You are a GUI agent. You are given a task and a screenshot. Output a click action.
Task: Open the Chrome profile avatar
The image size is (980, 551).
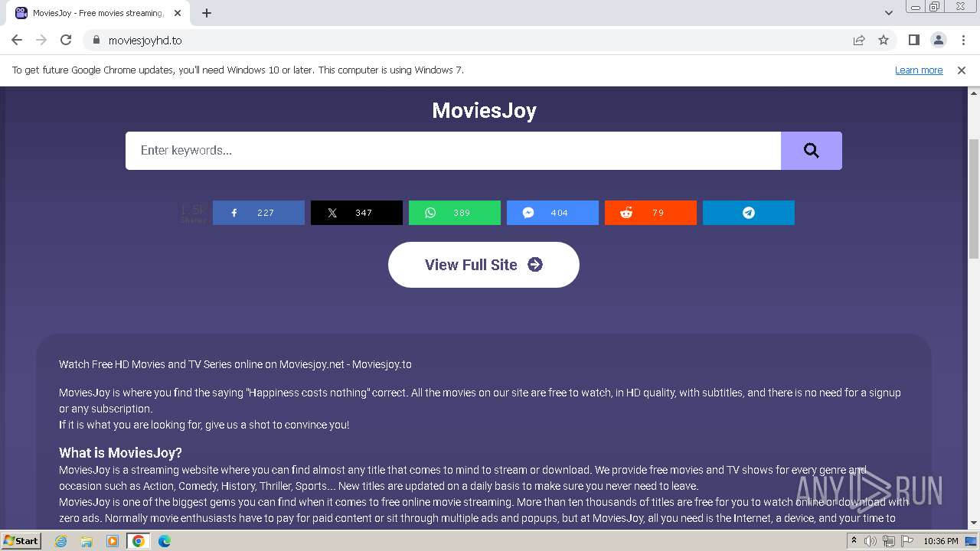[938, 40]
